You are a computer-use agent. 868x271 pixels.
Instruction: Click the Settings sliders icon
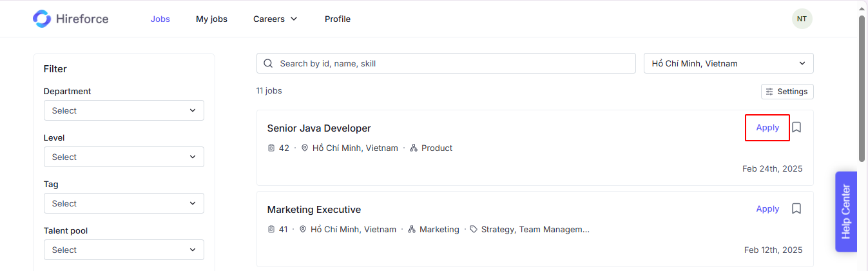[x=769, y=92]
